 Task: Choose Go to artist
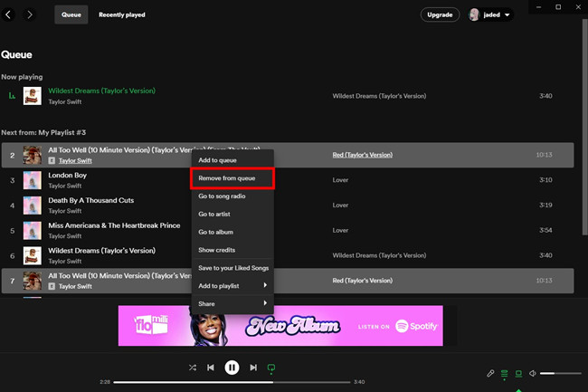tap(232, 215)
